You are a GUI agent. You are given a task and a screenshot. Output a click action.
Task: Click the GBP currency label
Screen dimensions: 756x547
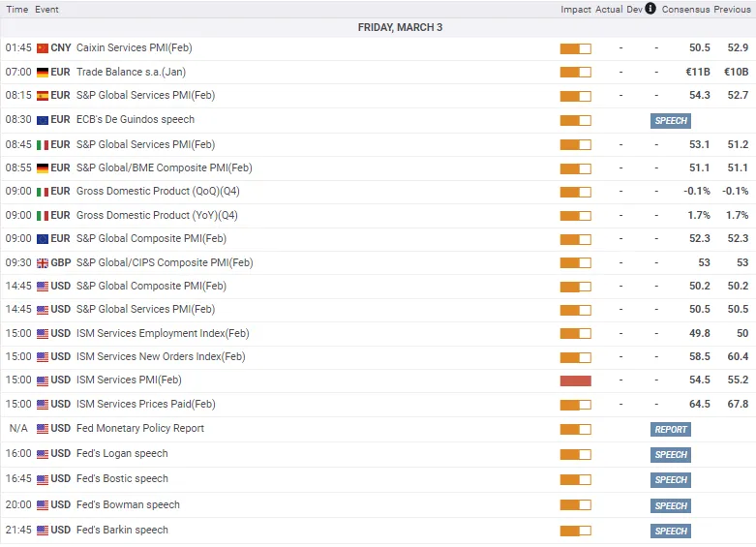pos(61,262)
